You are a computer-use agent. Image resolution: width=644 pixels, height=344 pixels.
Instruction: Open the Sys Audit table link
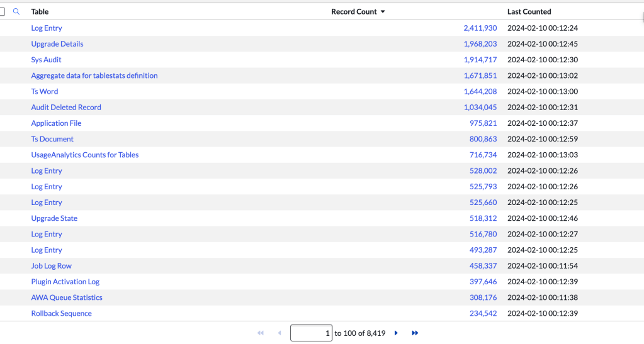(x=47, y=60)
